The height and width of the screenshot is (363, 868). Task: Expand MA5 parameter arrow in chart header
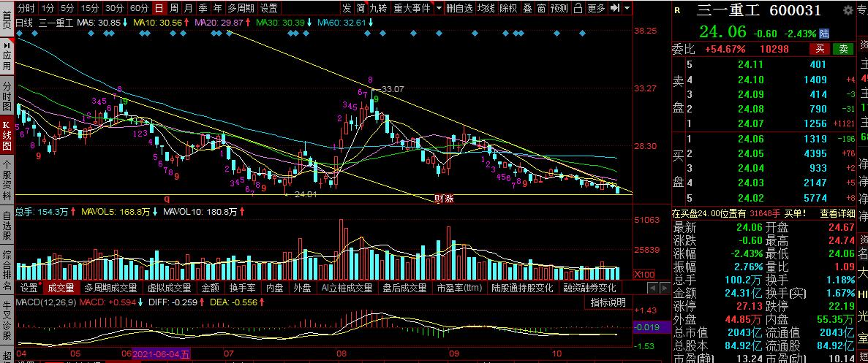(x=127, y=23)
